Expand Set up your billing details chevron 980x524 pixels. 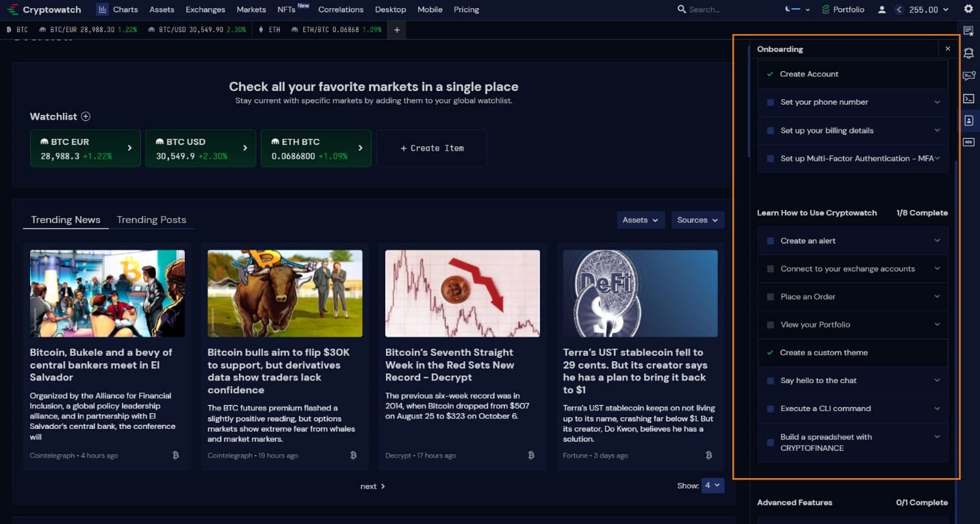tap(937, 130)
